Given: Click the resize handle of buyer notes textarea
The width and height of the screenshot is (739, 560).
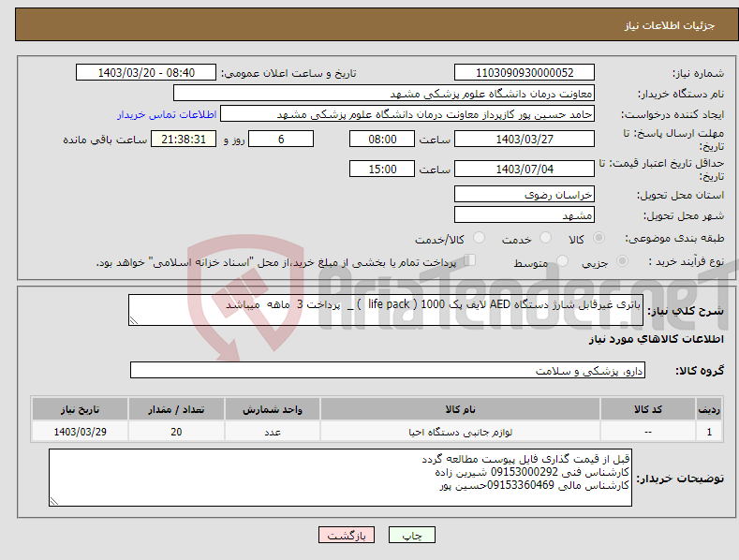Looking at the screenshot, I should pyautogui.click(x=54, y=501).
